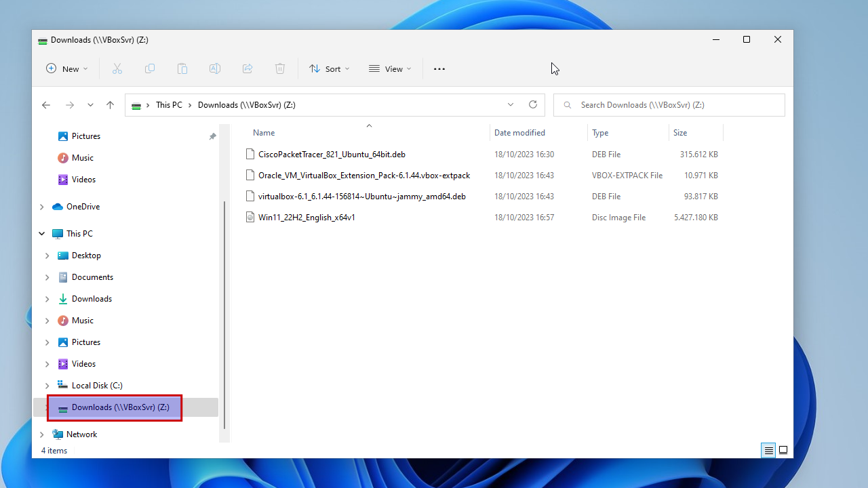Click the Rename icon in toolbar
868x488 pixels.
point(215,68)
